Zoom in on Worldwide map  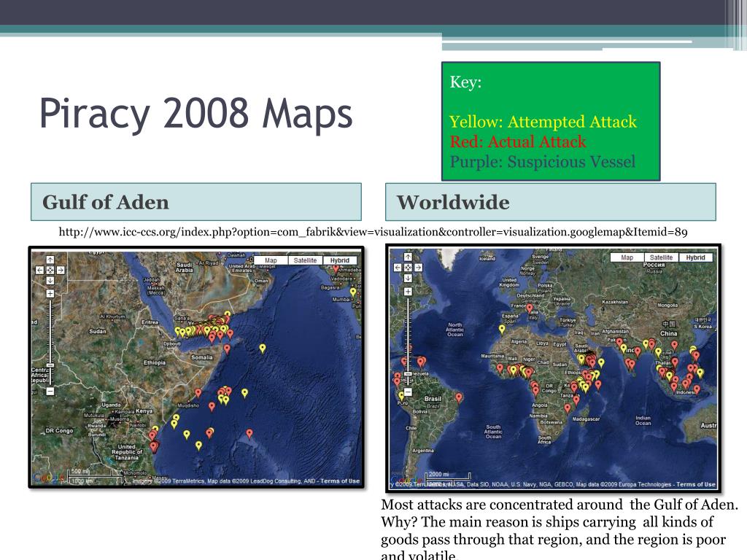[x=408, y=292]
